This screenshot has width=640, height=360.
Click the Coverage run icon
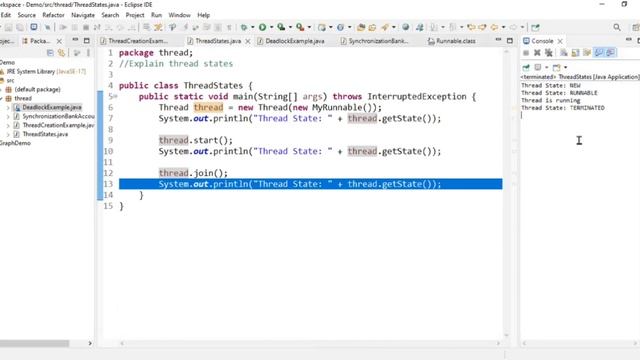[281, 27]
